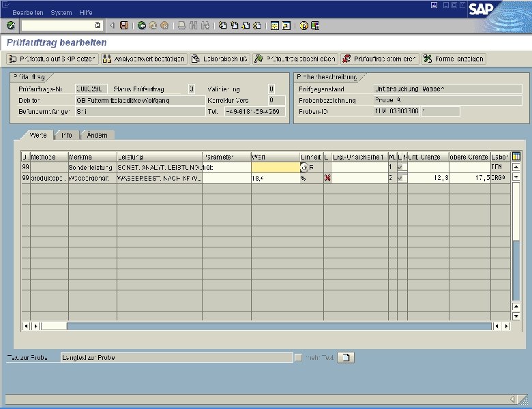Click the Prüfstatus auf SKIP setzen button

click(x=53, y=59)
